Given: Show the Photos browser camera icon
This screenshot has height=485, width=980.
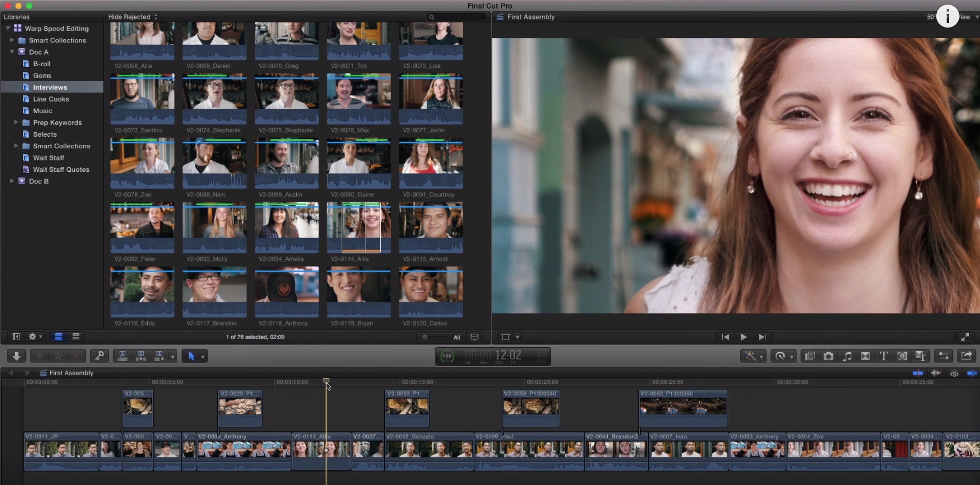Looking at the screenshot, I should click(828, 356).
